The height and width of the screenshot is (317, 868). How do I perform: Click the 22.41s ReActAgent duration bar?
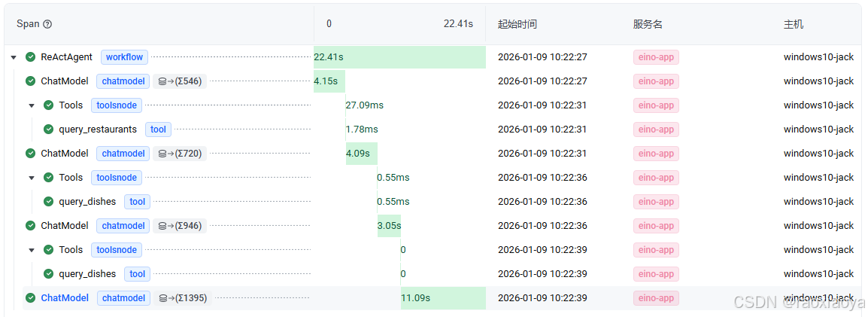coord(399,57)
